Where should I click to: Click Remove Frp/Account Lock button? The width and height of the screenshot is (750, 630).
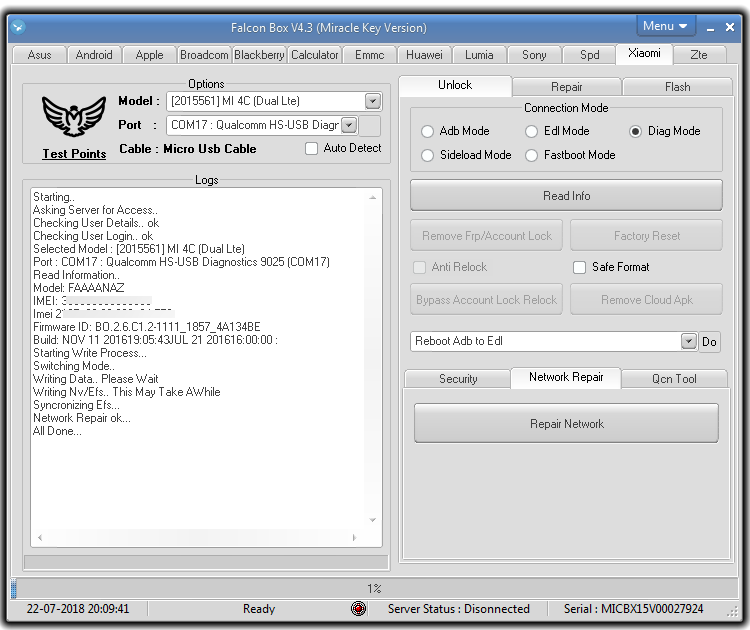point(486,236)
